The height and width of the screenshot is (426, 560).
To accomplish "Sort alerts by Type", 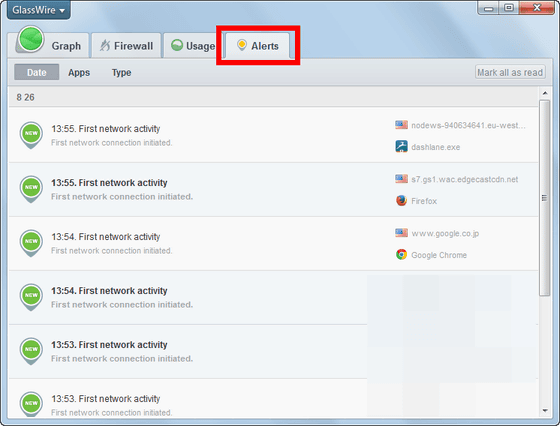I will pyautogui.click(x=121, y=72).
